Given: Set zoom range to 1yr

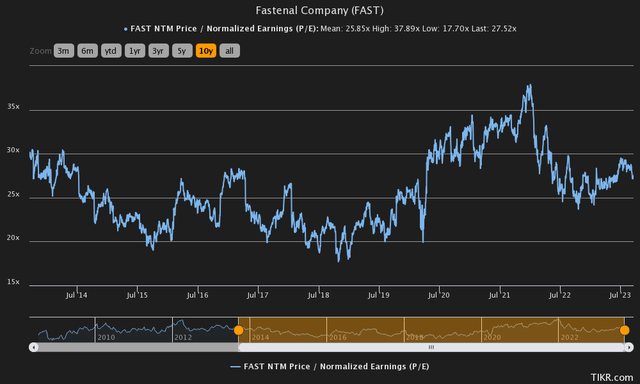Looking at the screenshot, I should (x=135, y=51).
